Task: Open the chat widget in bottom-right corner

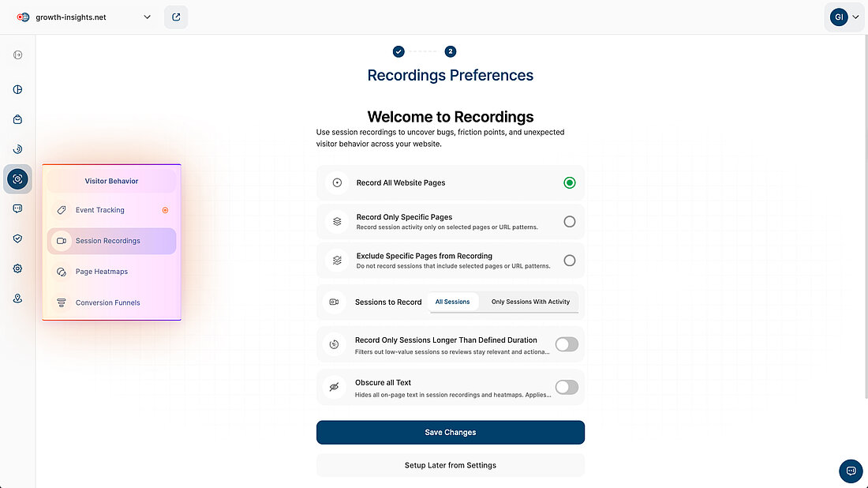Action: pos(851,471)
